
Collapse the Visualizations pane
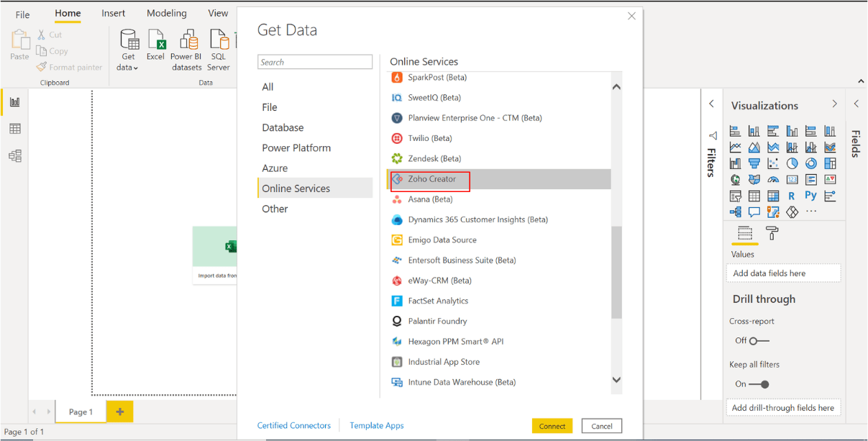click(834, 103)
